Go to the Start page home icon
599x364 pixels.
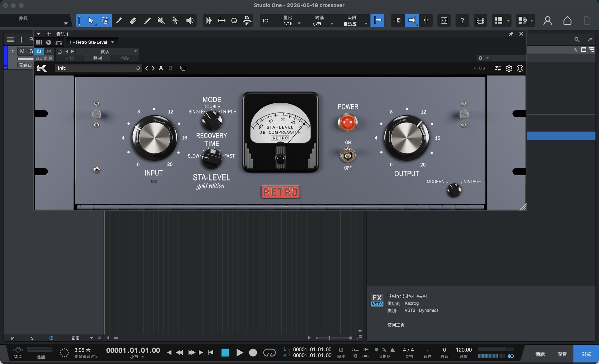(x=567, y=21)
